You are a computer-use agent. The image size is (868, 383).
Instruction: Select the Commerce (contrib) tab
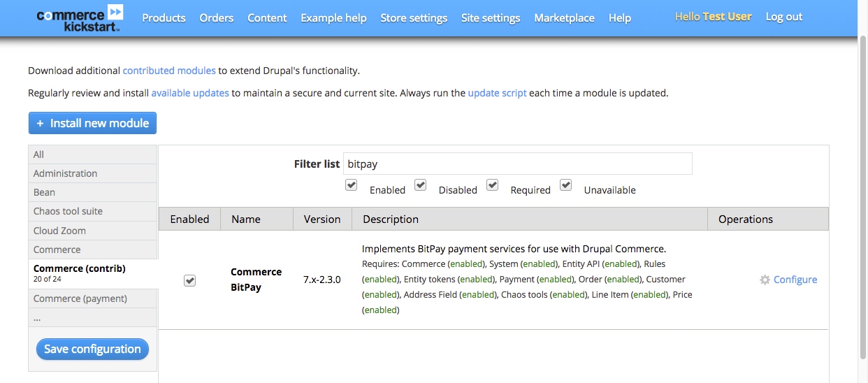tap(93, 273)
